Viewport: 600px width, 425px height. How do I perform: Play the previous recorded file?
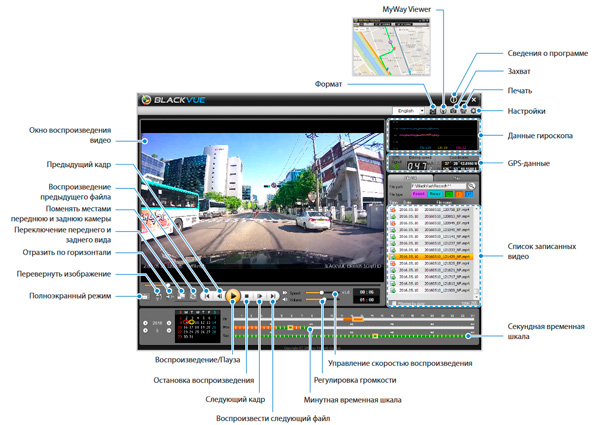(206, 296)
